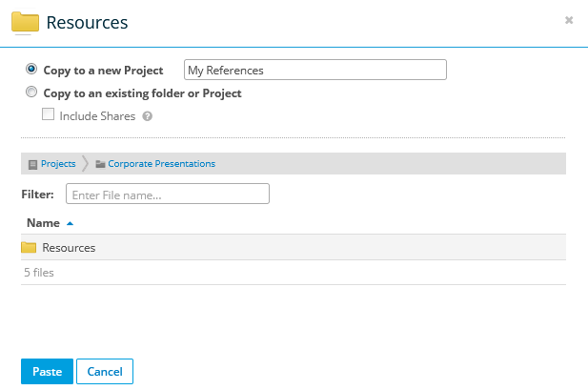This screenshot has height=390, width=588.
Task: Choose 'Copy to an existing folder or Project' radio
Action: click(x=31, y=93)
